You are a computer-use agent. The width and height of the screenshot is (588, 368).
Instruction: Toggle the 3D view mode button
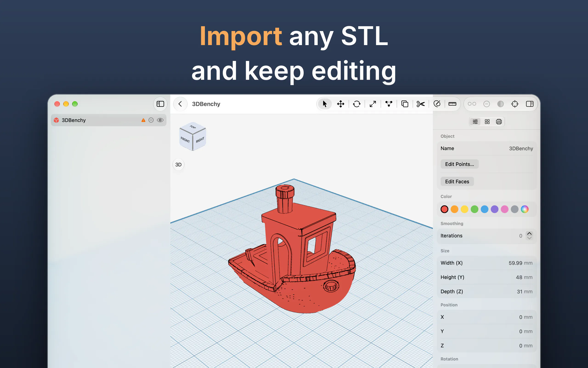pyautogui.click(x=178, y=165)
